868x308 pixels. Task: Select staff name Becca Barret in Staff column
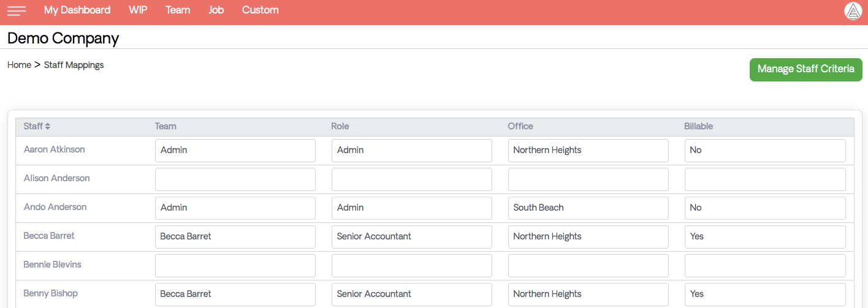(x=49, y=236)
